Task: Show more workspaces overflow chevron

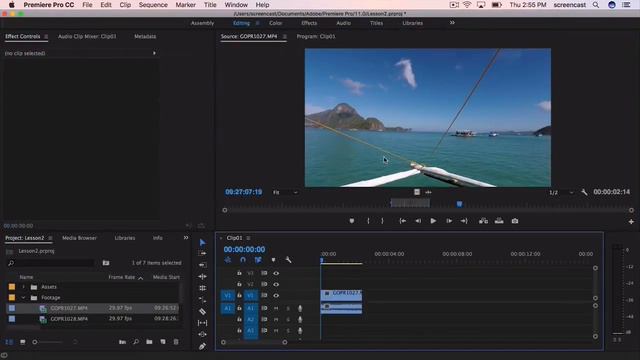Action: click(452, 23)
